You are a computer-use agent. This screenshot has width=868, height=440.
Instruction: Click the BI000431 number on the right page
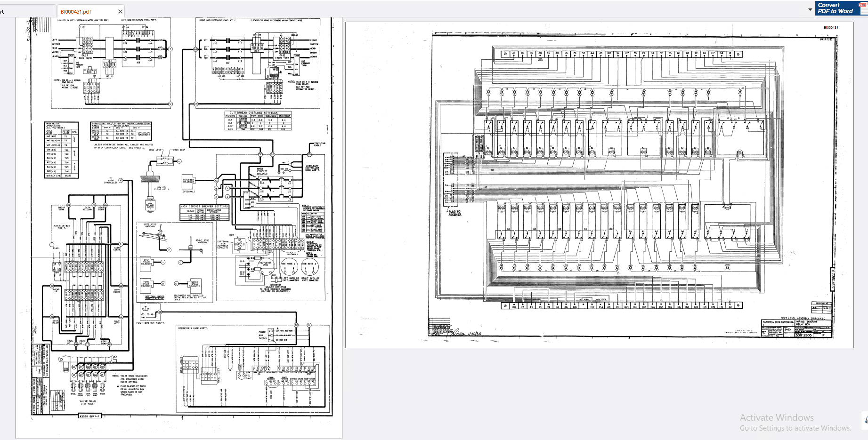tap(831, 28)
